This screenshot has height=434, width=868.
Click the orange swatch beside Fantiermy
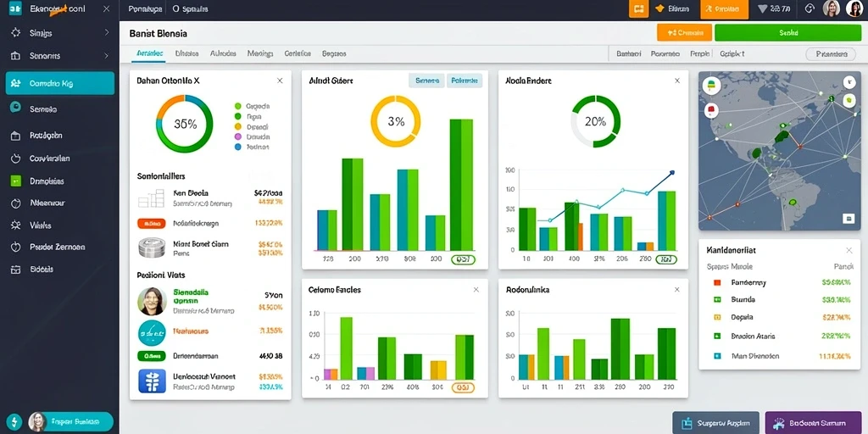pyautogui.click(x=717, y=282)
